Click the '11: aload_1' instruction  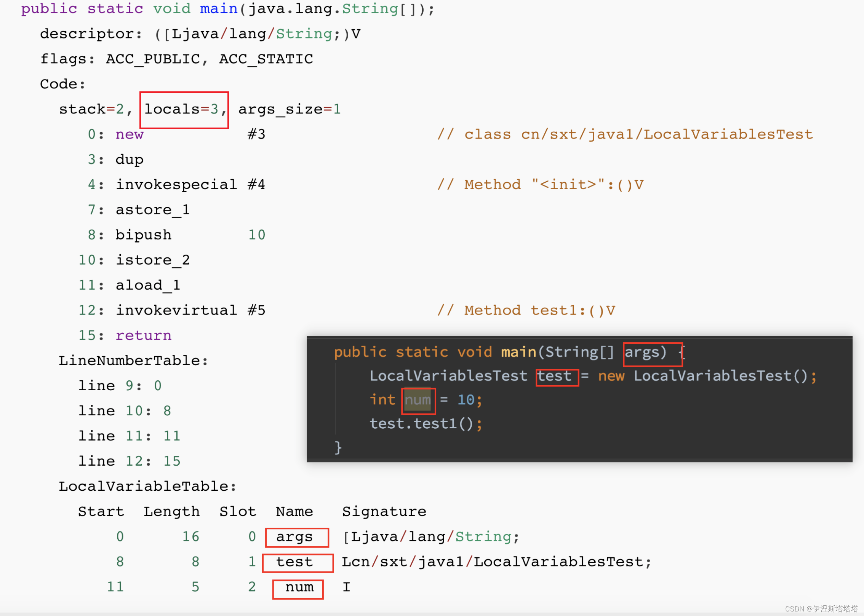pyautogui.click(x=129, y=285)
